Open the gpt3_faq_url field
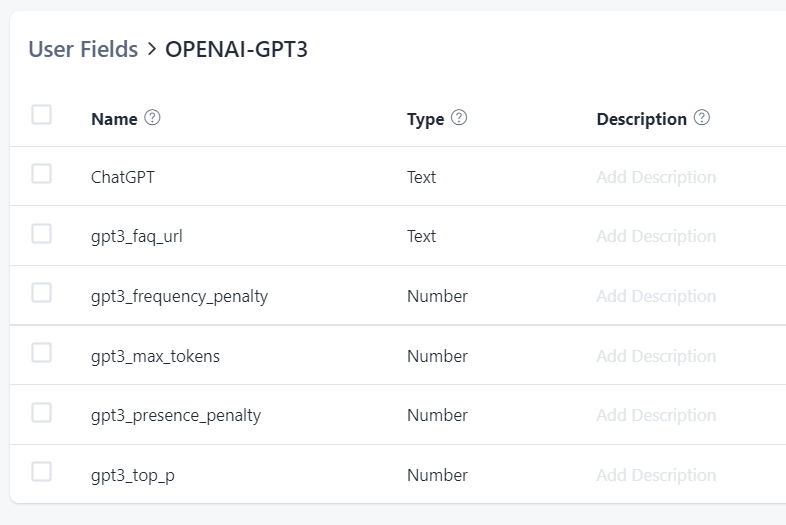This screenshot has height=525, width=786. [x=137, y=237]
